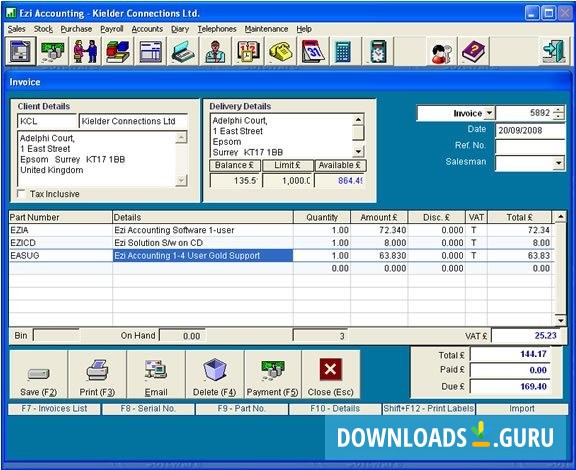
Task: Click Close (Esc) button
Action: [331, 374]
